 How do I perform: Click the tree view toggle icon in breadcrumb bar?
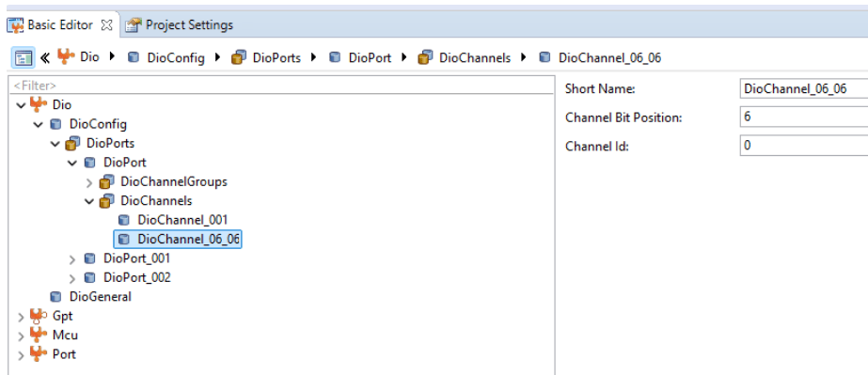tap(23, 57)
